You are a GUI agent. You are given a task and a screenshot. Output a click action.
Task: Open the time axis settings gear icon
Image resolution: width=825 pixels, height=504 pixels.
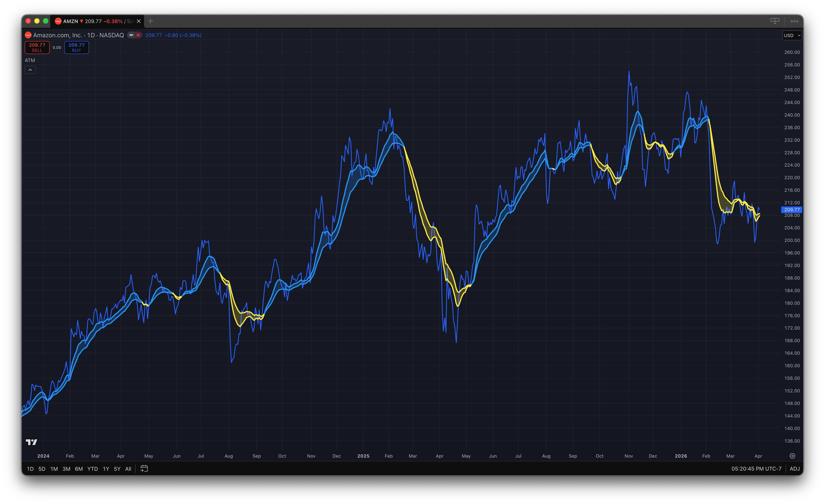pos(792,456)
